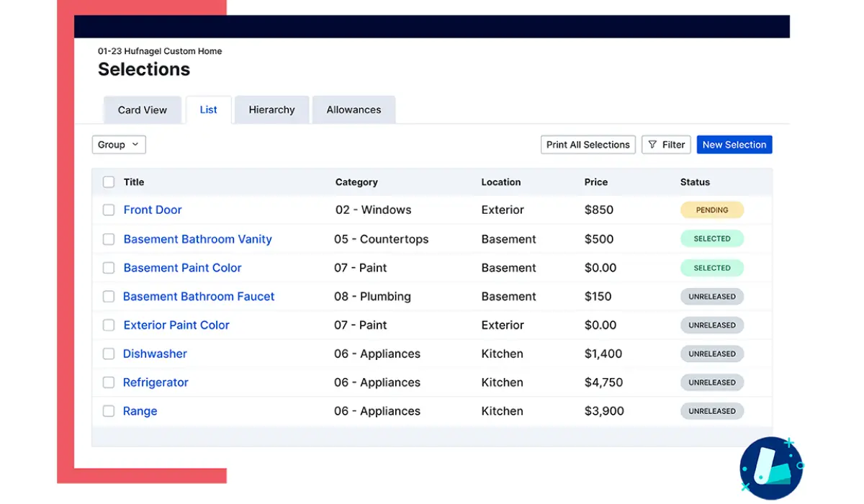Viewport: 864px width, 504px height.
Task: Open the Exterior Paint Color link
Action: (x=176, y=325)
